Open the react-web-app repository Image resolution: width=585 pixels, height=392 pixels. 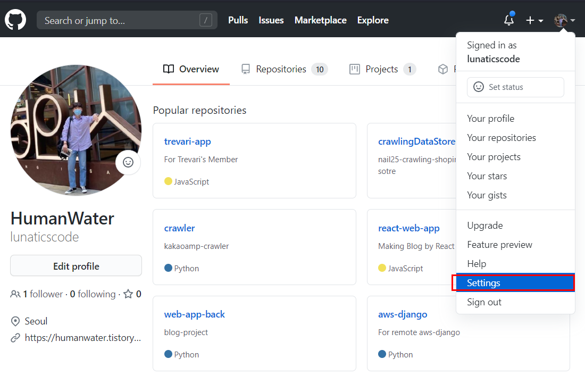coord(409,228)
